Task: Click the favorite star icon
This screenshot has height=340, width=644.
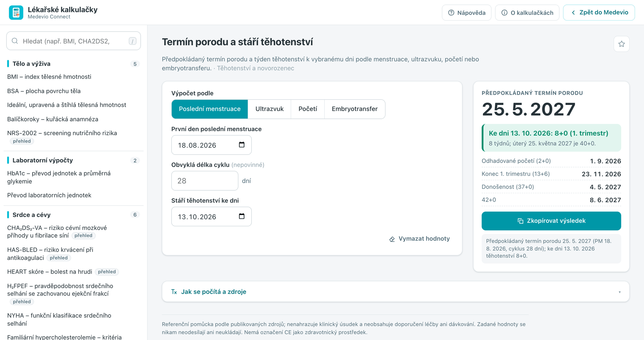Action: click(x=621, y=44)
